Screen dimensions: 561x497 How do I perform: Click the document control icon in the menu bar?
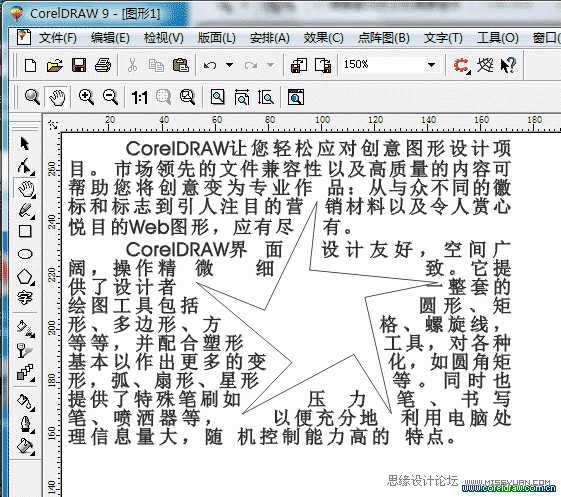tap(24, 37)
